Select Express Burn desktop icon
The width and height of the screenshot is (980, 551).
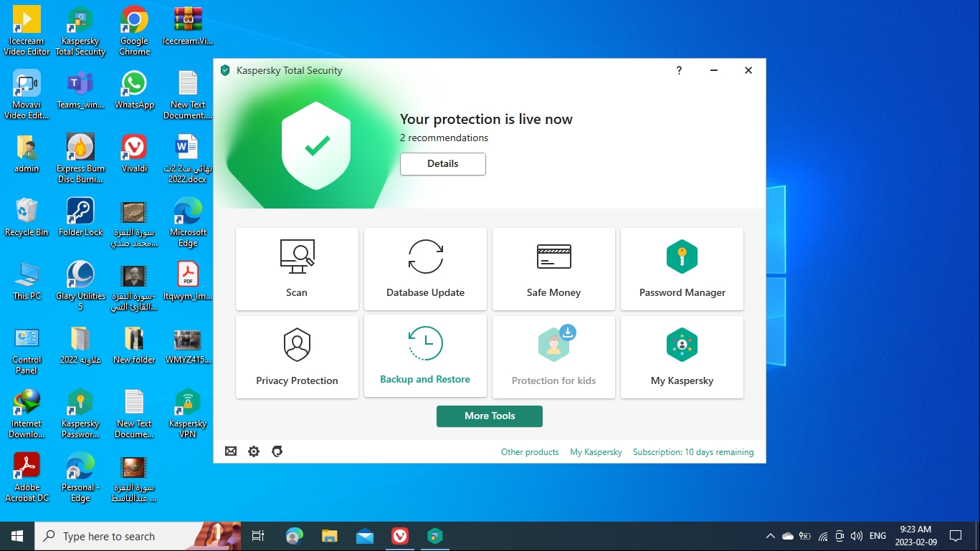point(80,158)
